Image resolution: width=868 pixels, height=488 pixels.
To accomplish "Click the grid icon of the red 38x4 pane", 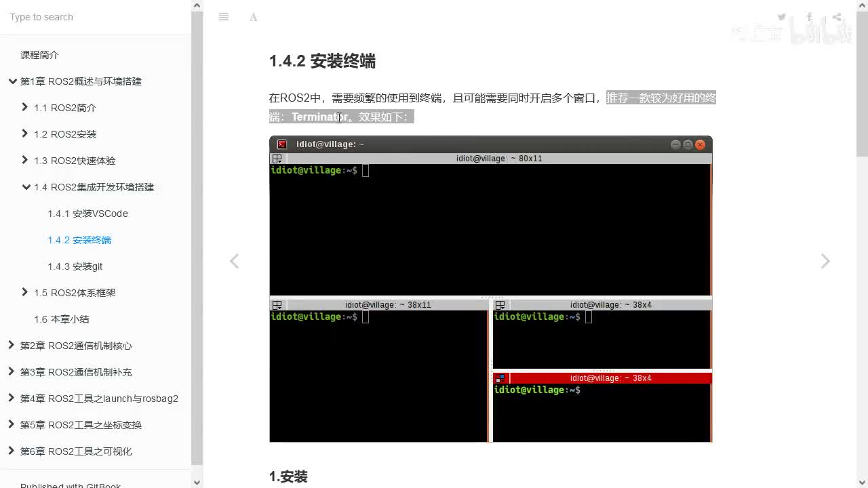I will pyautogui.click(x=500, y=378).
